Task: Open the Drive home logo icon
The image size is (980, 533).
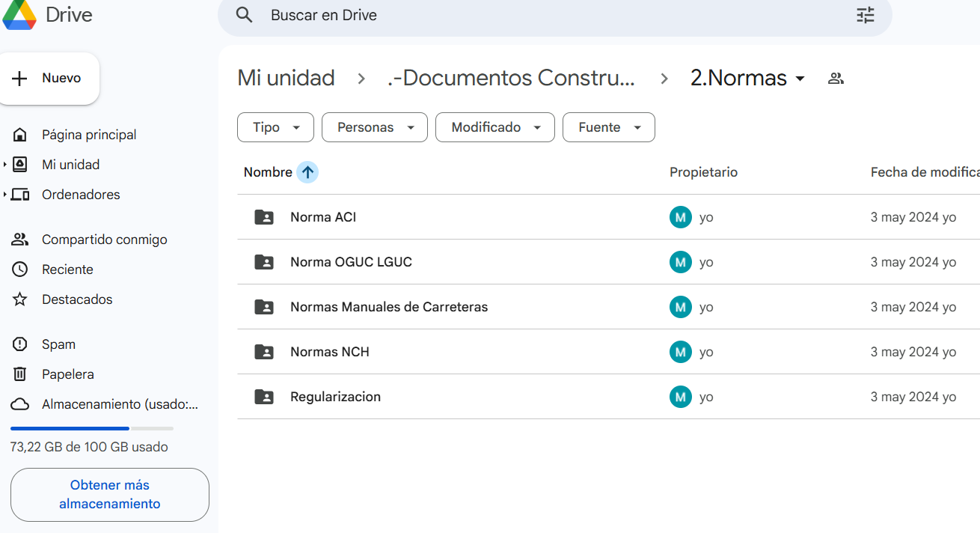Action: click(19, 16)
